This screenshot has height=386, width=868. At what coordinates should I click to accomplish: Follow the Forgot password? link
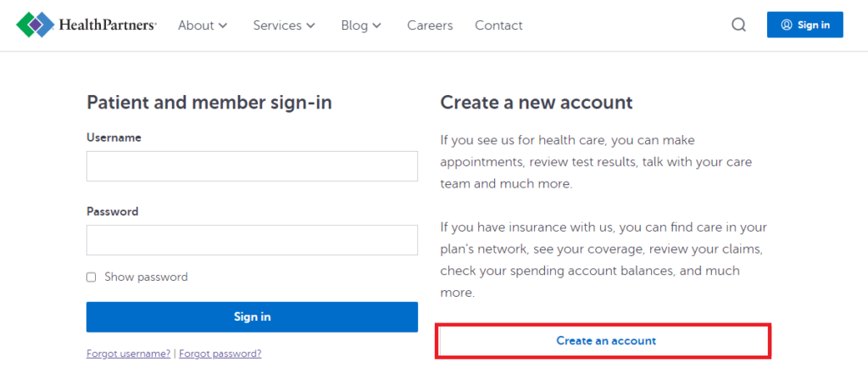(x=220, y=353)
